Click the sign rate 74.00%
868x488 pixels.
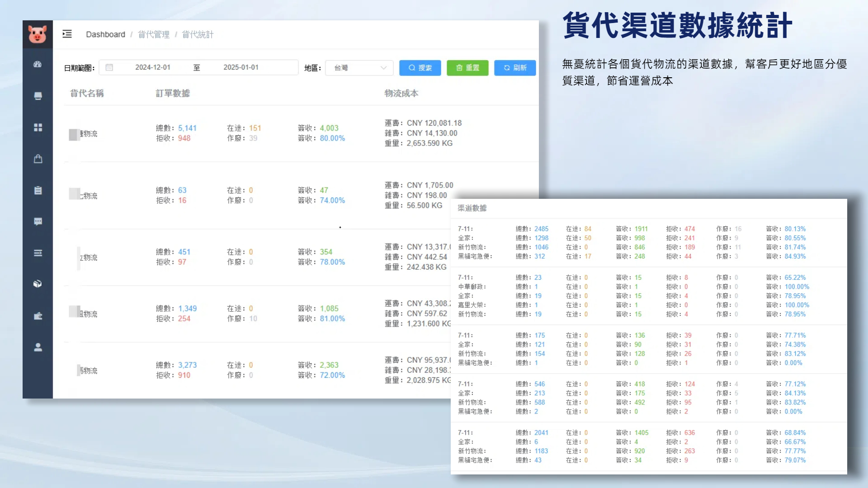pos(332,200)
